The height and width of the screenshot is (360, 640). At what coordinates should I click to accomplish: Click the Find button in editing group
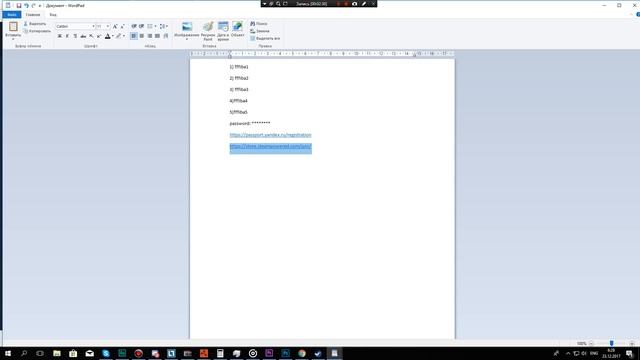click(x=259, y=24)
